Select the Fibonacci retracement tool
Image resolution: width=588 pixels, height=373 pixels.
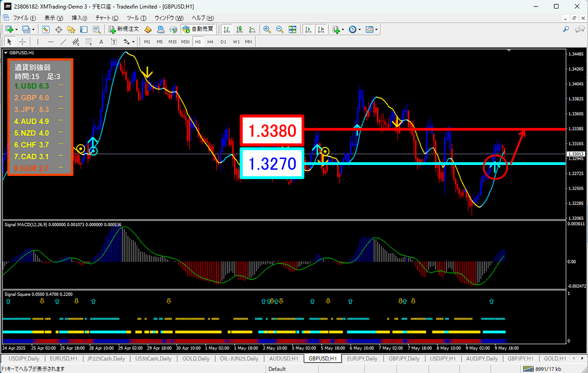[89, 41]
